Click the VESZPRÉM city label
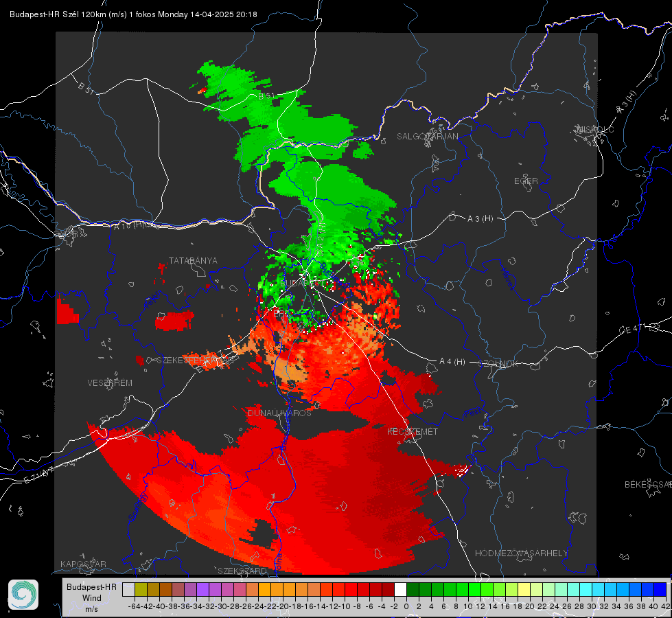 point(110,382)
